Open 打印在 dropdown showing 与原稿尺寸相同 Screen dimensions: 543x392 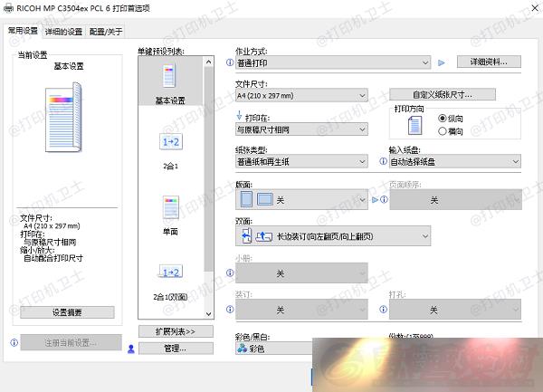pos(301,129)
